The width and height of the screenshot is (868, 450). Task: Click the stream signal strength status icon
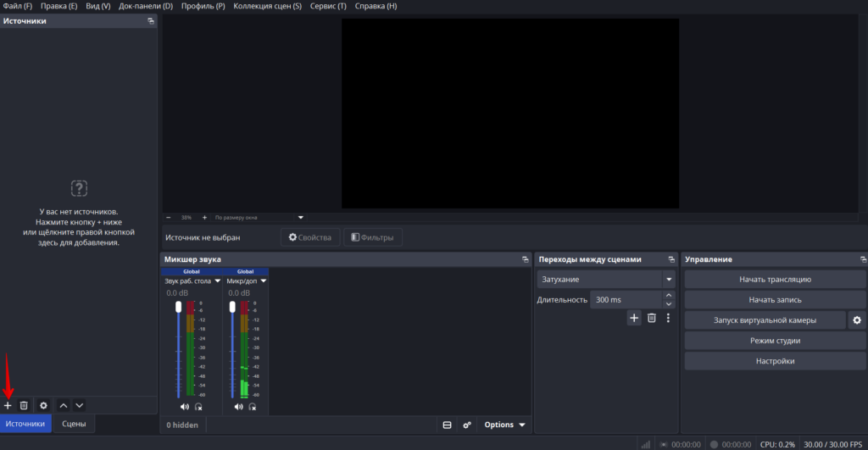tap(645, 444)
